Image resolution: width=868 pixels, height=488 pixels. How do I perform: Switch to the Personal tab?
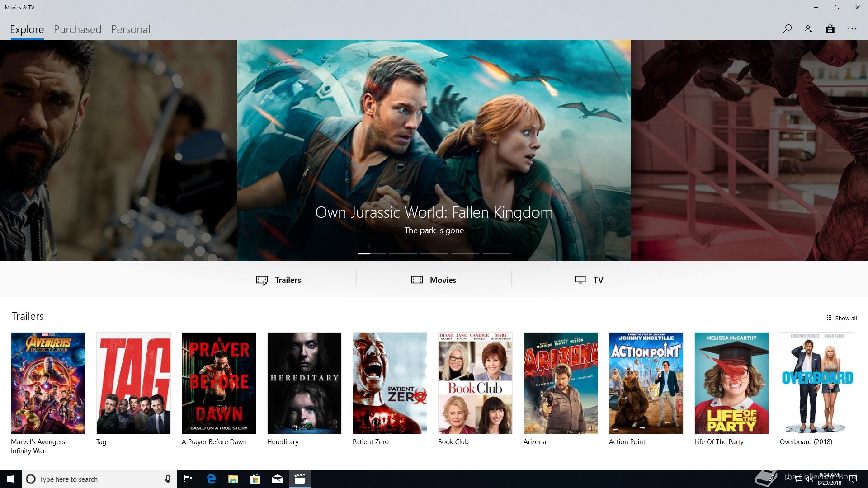[131, 29]
